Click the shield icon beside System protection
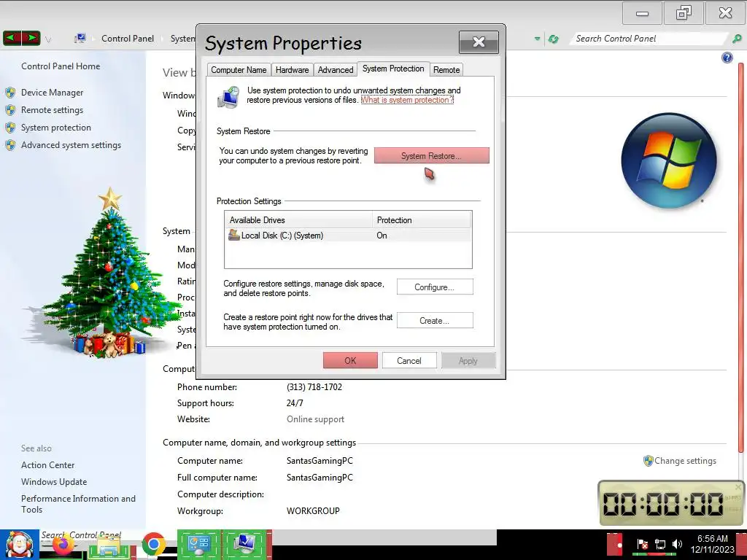This screenshot has width=747, height=560. (10, 128)
